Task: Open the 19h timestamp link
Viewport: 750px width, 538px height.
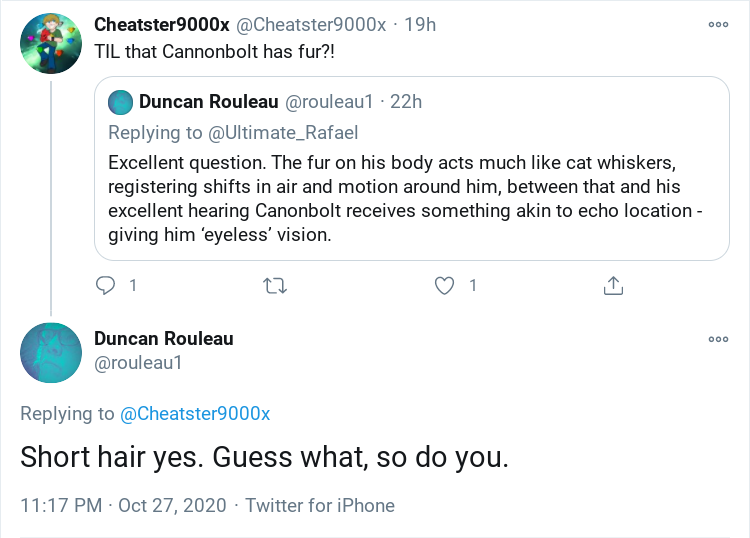Action: tap(420, 25)
